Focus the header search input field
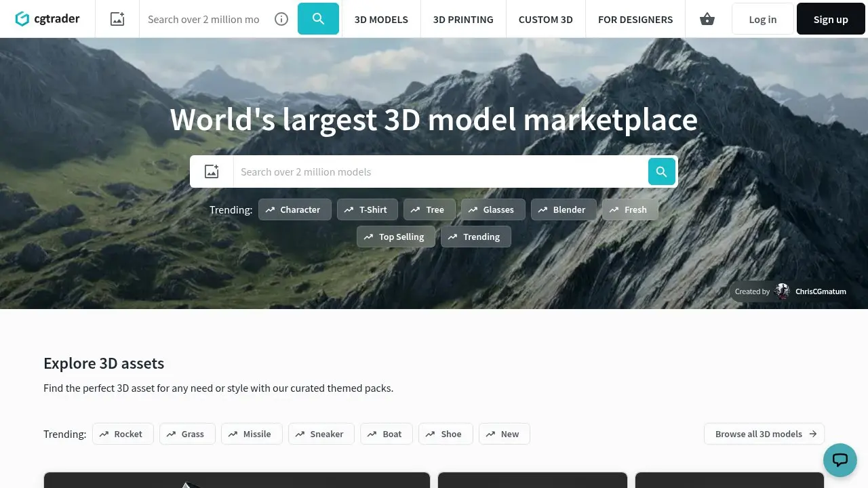The image size is (868, 488). [203, 19]
